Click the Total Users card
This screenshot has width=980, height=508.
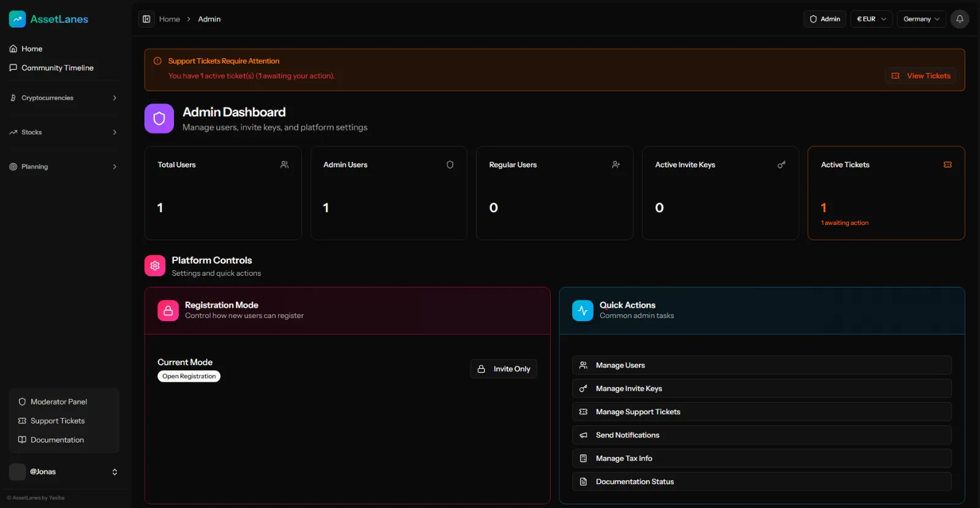[x=223, y=193]
